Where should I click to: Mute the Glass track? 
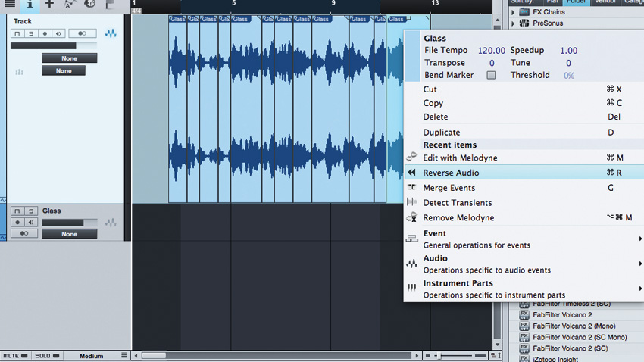(x=17, y=211)
